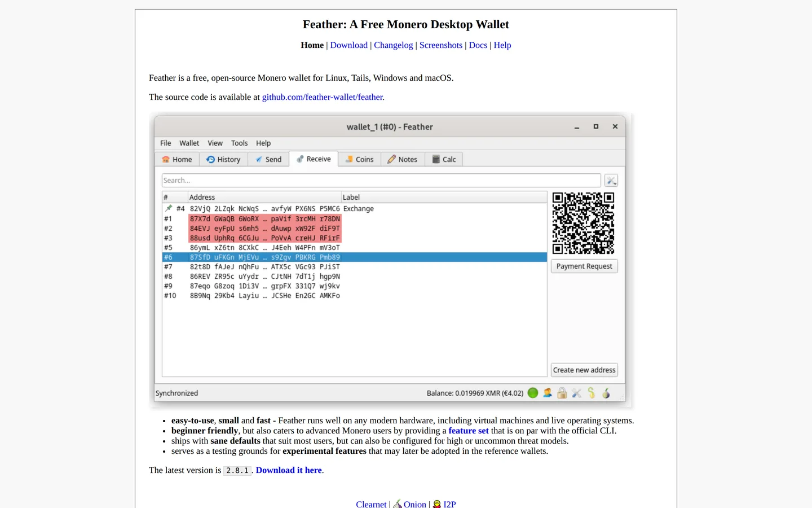Select address row #10 starting 8B9Nq
Viewport: 812px width, 508px height.
[355, 296]
